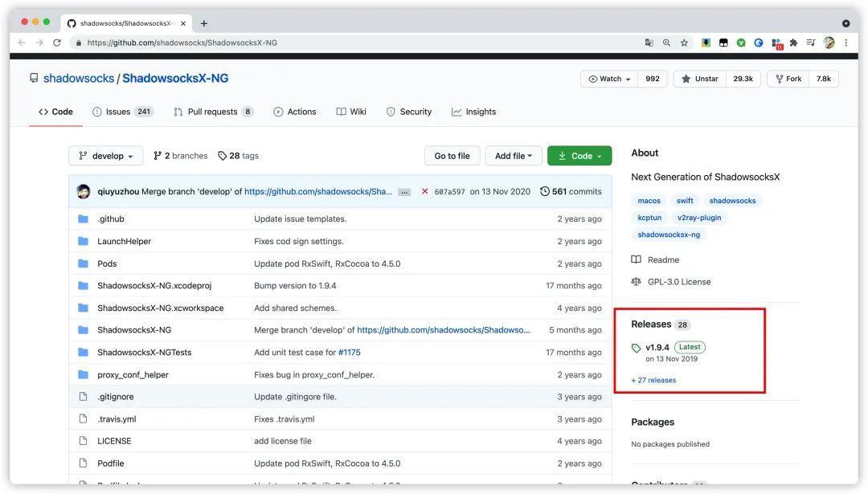
Task: Click qiuyuzhou's avatar in commit row
Action: [84, 191]
